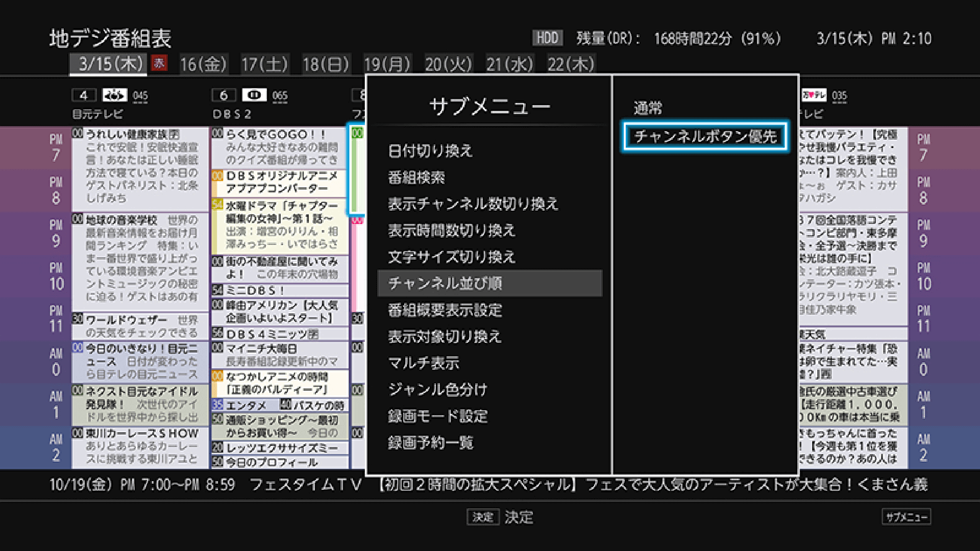980x551 pixels.
Task: Click channel number 4 badge
Action: click(x=84, y=95)
